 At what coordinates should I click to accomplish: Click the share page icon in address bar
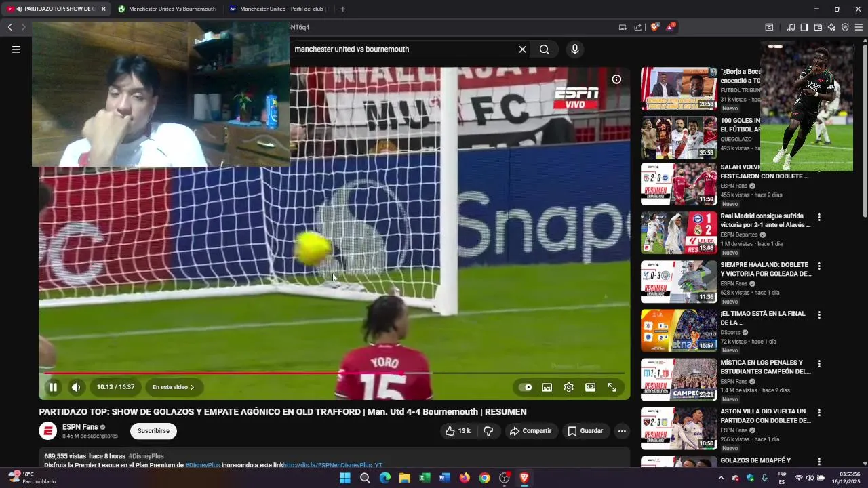point(638,27)
